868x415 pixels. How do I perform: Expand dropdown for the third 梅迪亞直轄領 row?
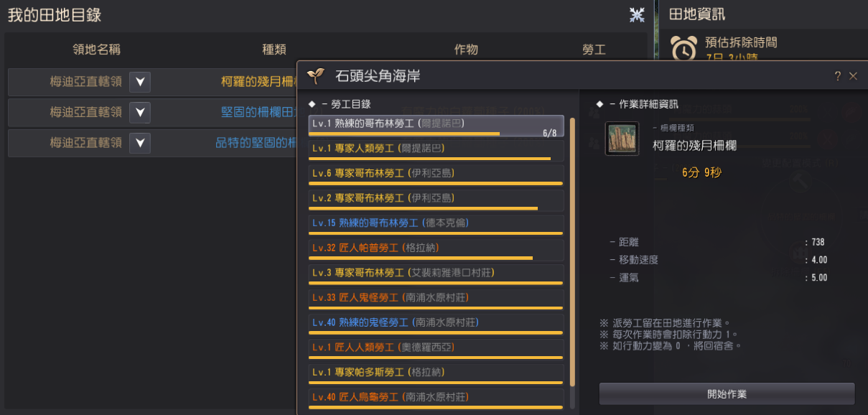(140, 142)
